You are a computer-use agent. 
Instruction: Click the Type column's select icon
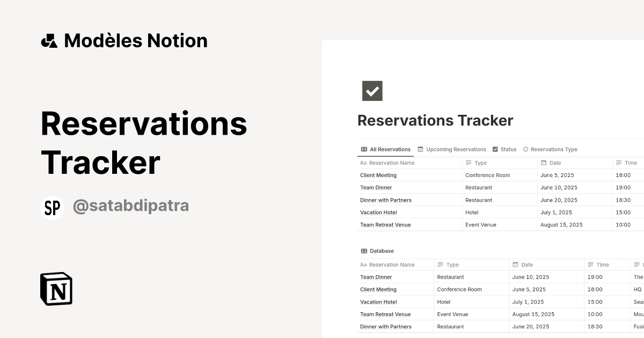coord(468,163)
